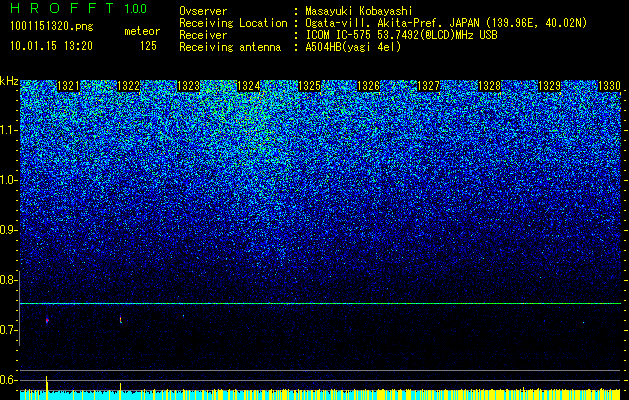Click the 1329 time marker
The image size is (629, 400).
[x=549, y=86]
